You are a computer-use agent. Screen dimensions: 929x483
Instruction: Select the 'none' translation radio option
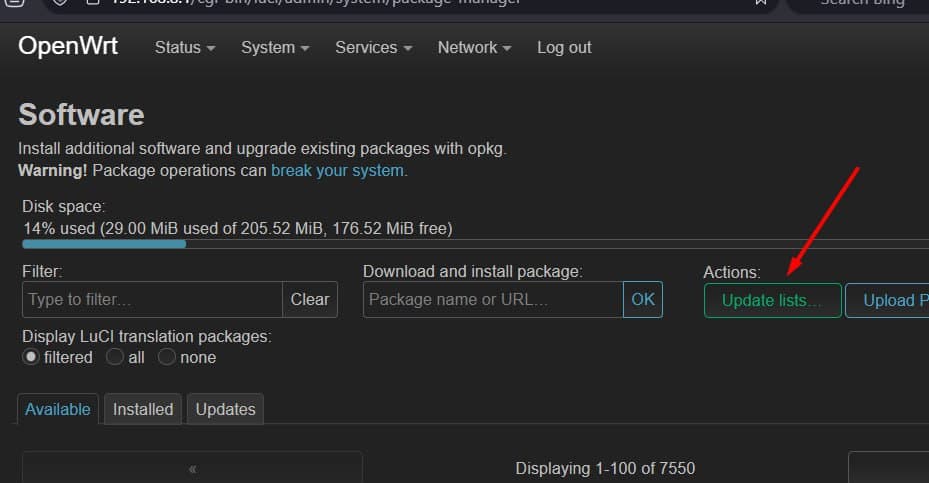click(166, 357)
